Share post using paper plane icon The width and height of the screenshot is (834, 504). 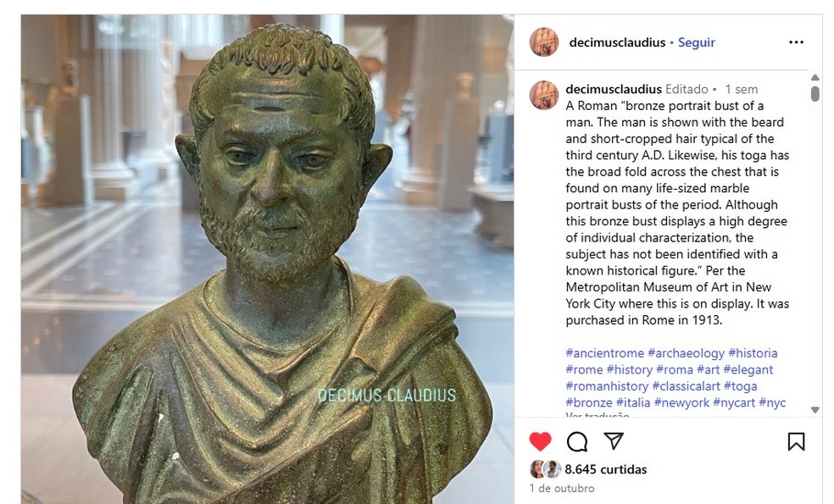pyautogui.click(x=614, y=440)
